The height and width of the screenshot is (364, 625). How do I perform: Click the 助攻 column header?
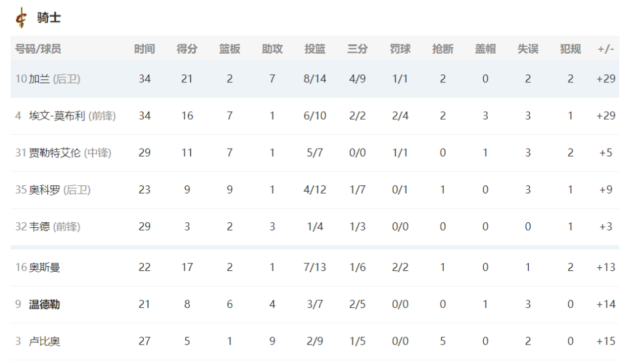(272, 49)
